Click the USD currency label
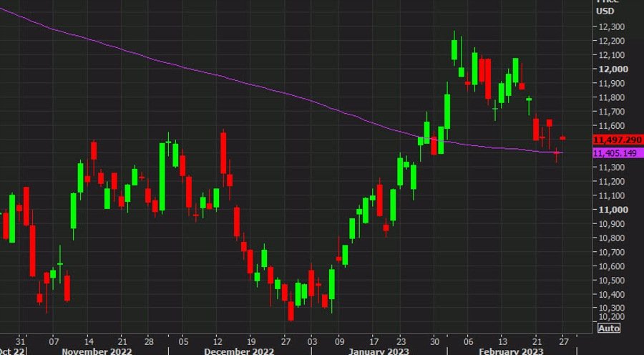 pos(607,11)
